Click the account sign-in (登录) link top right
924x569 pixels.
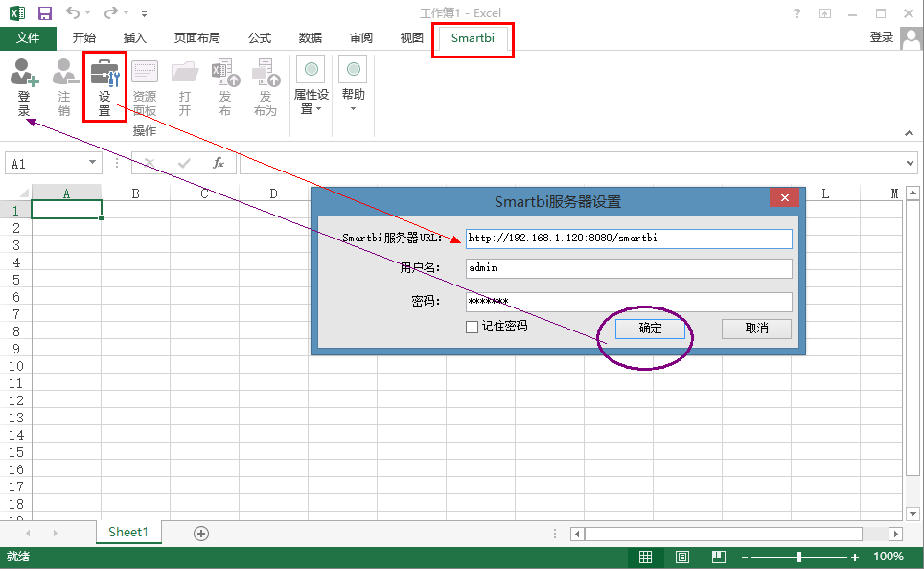(882, 37)
